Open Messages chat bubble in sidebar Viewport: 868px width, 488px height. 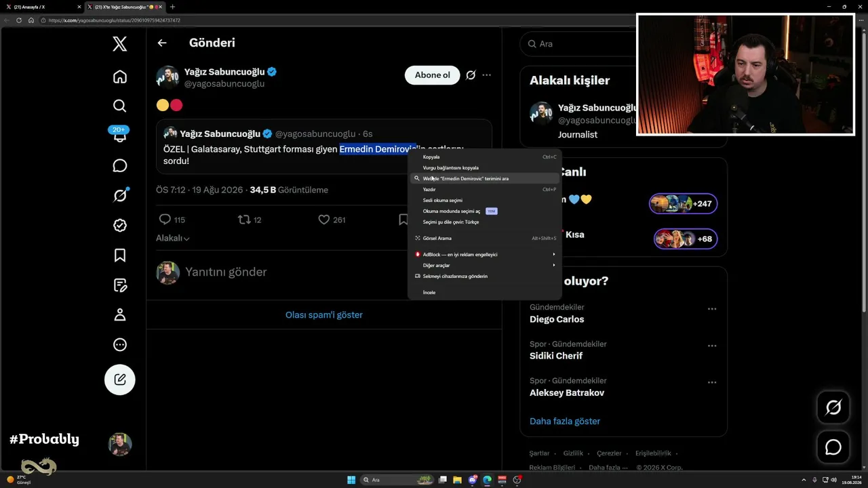click(119, 165)
